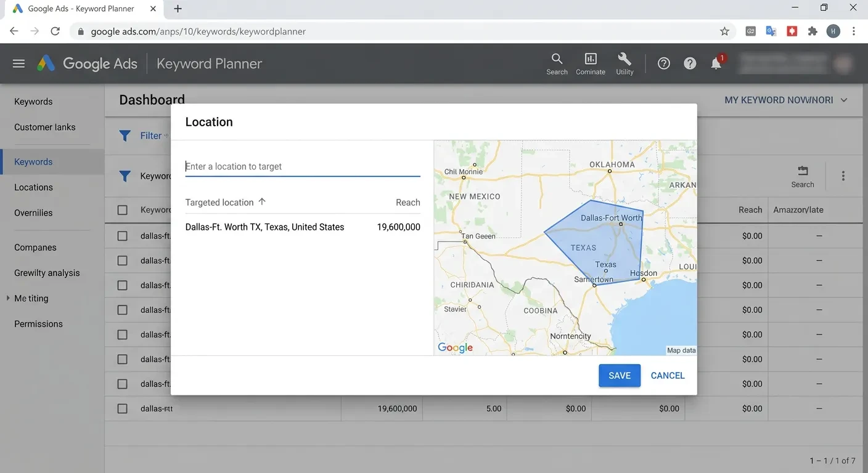
Task: Open Keywords at top of sidebar
Action: 33,102
